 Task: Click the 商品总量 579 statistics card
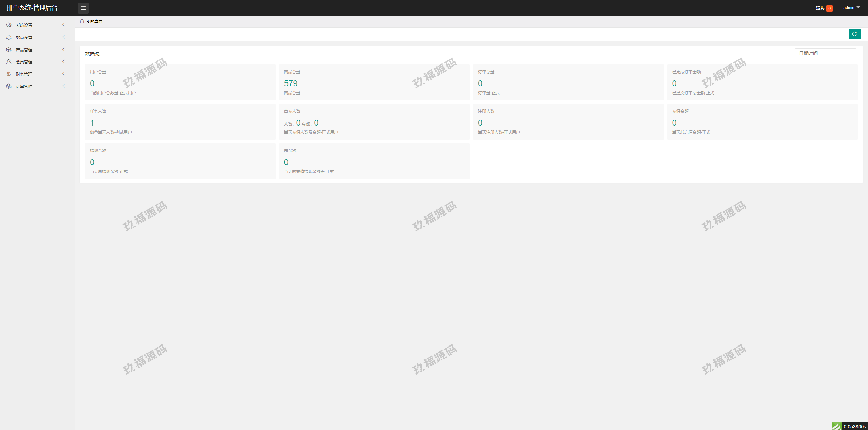(374, 82)
